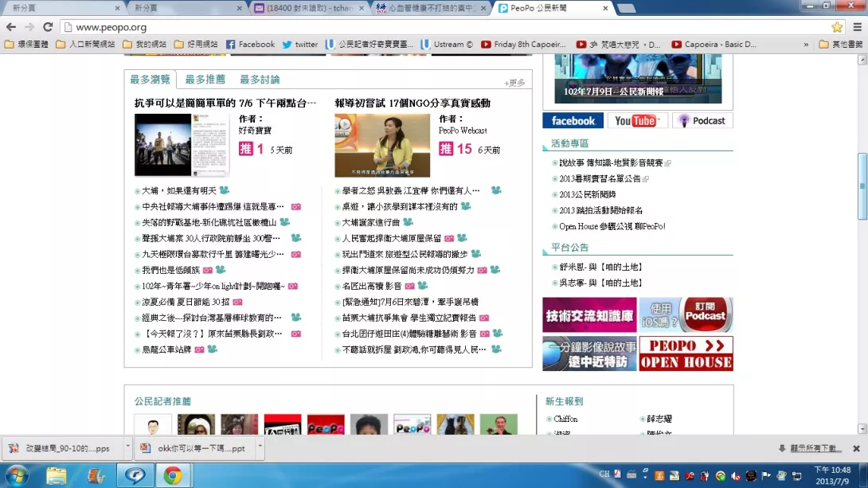Click the 推 1 recommend button
868x488 pixels.
click(x=252, y=149)
